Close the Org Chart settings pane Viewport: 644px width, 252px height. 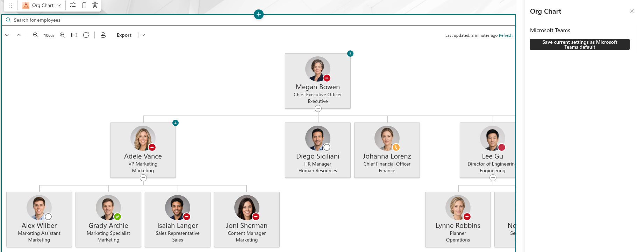(632, 11)
